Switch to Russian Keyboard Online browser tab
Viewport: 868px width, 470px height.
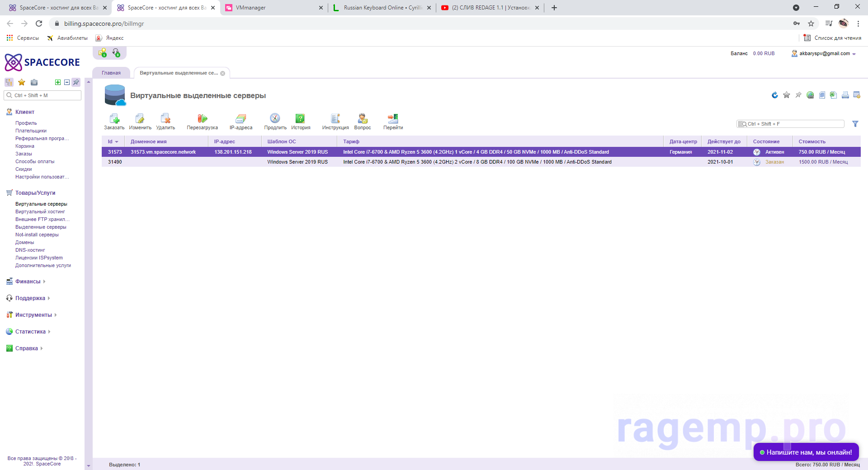pos(382,8)
